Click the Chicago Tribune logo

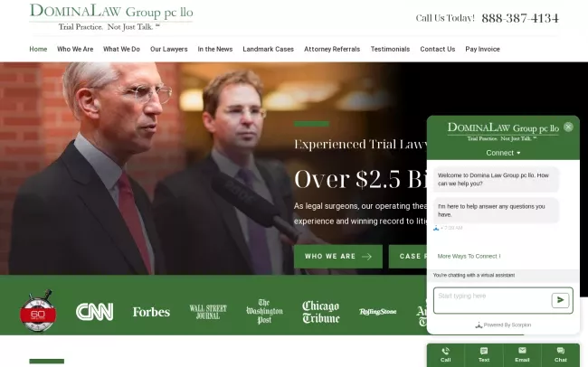[x=320, y=312]
